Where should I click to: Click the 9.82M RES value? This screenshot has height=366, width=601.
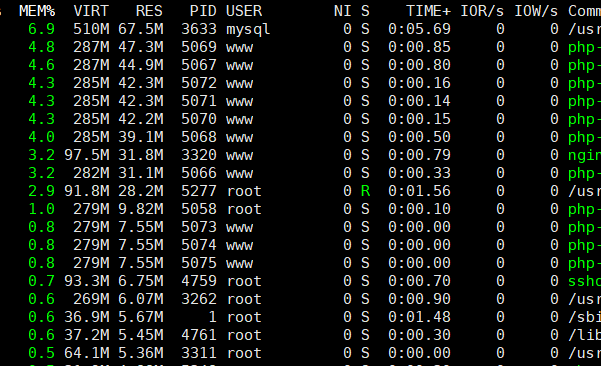click(141, 209)
